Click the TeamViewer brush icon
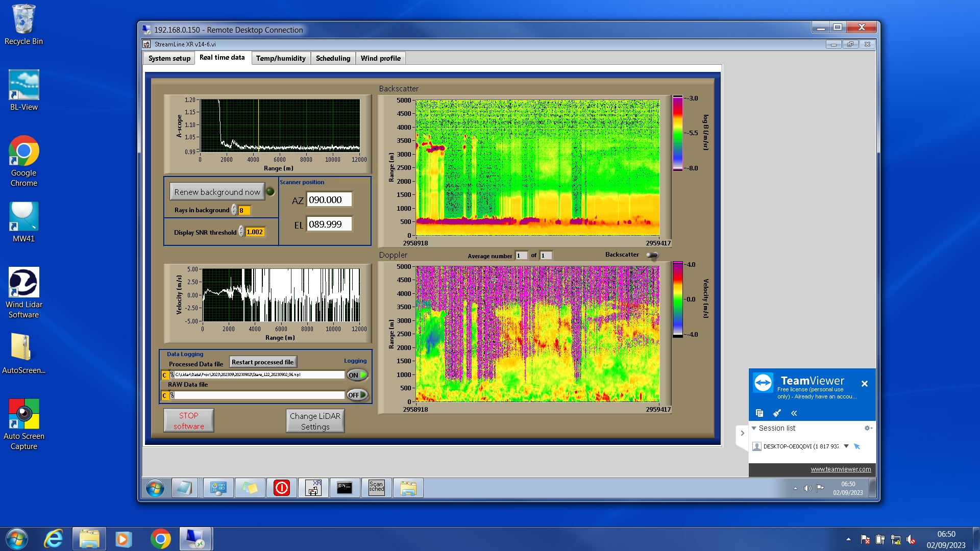The image size is (980, 551). pos(777,413)
